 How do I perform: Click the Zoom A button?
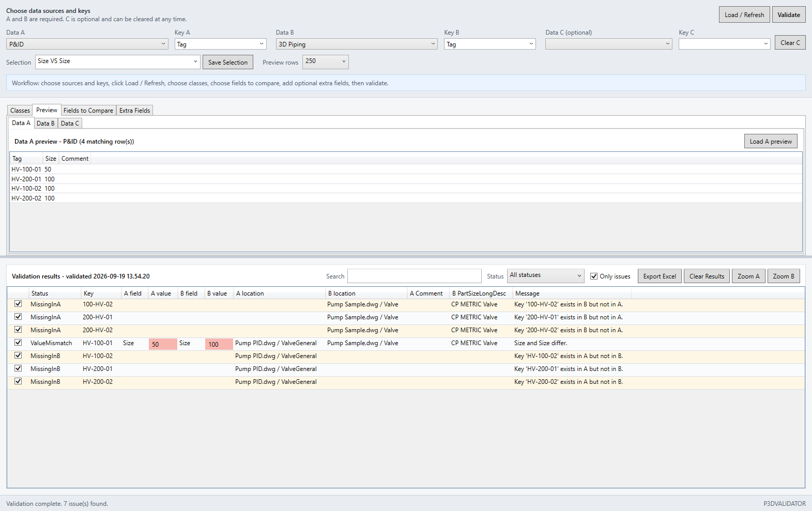point(748,276)
